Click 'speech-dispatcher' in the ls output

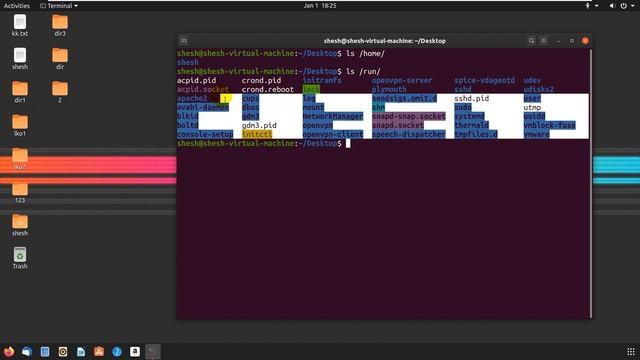coord(409,134)
